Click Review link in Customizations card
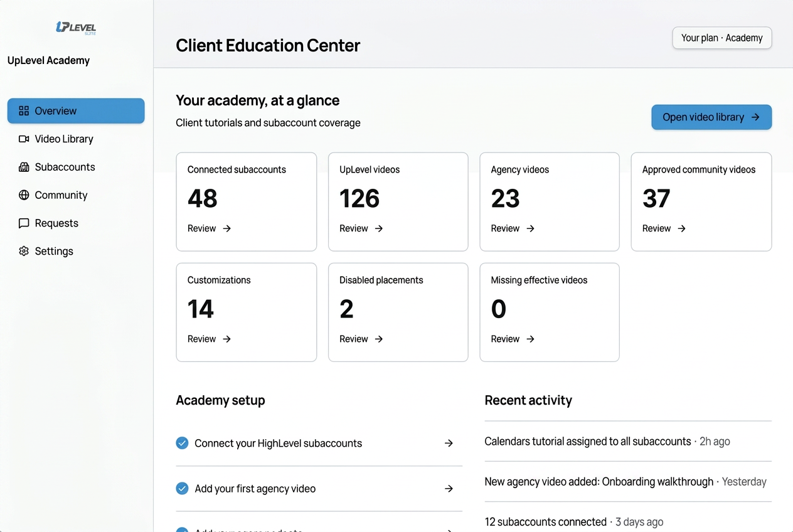Screen dimensions: 793x532 tap(210, 339)
